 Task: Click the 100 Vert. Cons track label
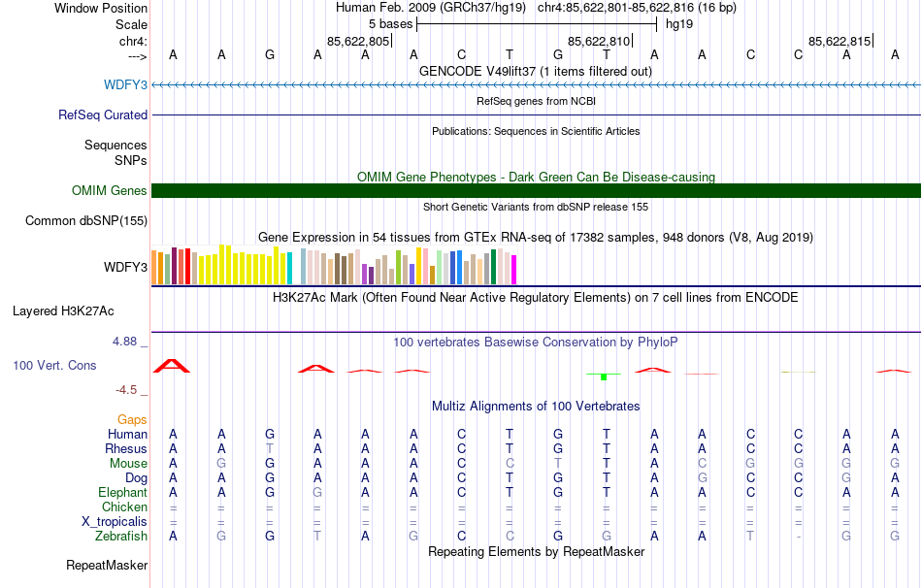click(x=54, y=365)
